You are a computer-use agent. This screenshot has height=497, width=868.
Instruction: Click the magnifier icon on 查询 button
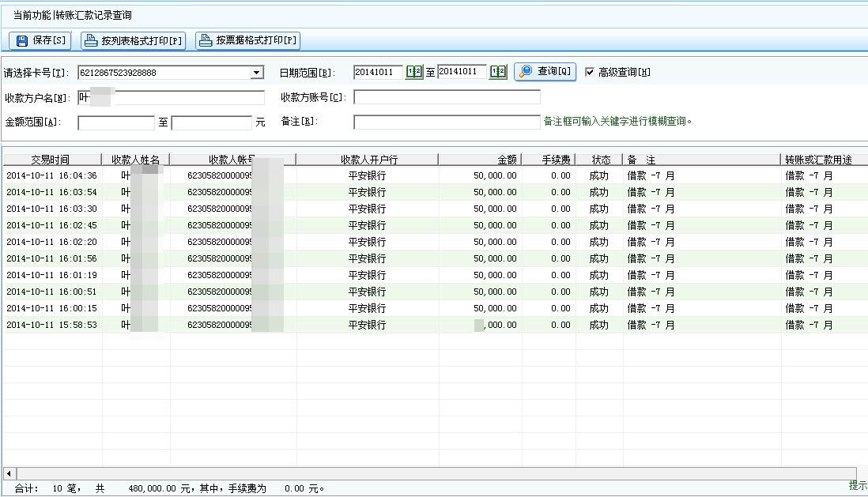tap(526, 72)
